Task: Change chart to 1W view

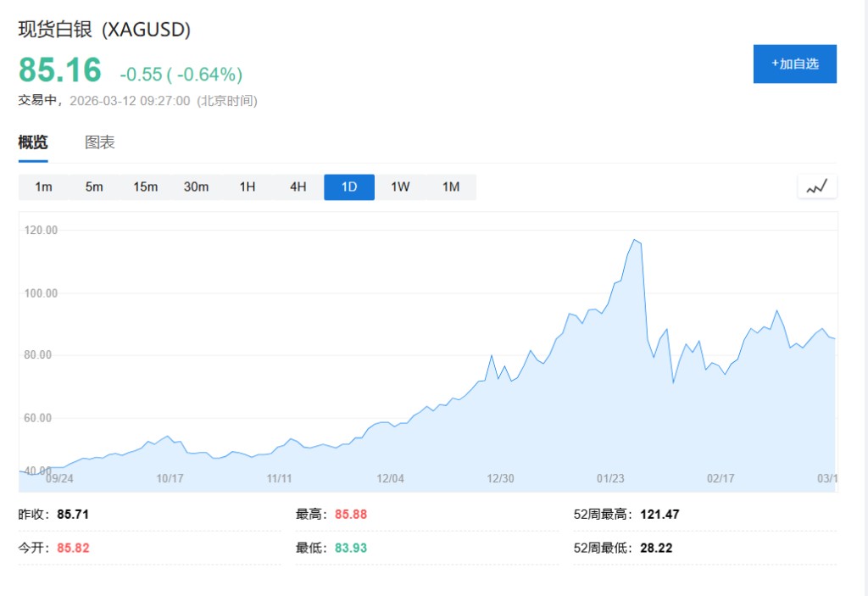Action: [x=399, y=187]
